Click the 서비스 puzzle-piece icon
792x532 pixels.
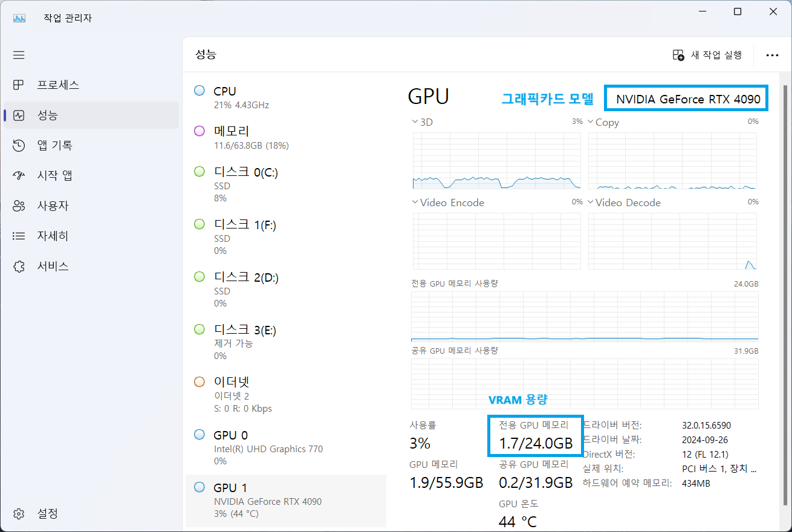tap(19, 266)
